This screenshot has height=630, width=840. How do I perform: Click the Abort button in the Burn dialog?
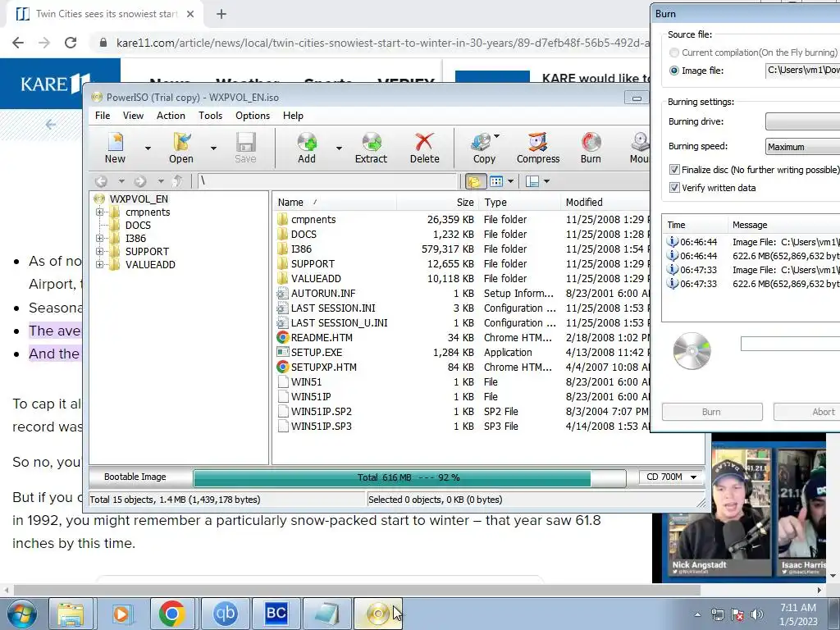pos(807,412)
